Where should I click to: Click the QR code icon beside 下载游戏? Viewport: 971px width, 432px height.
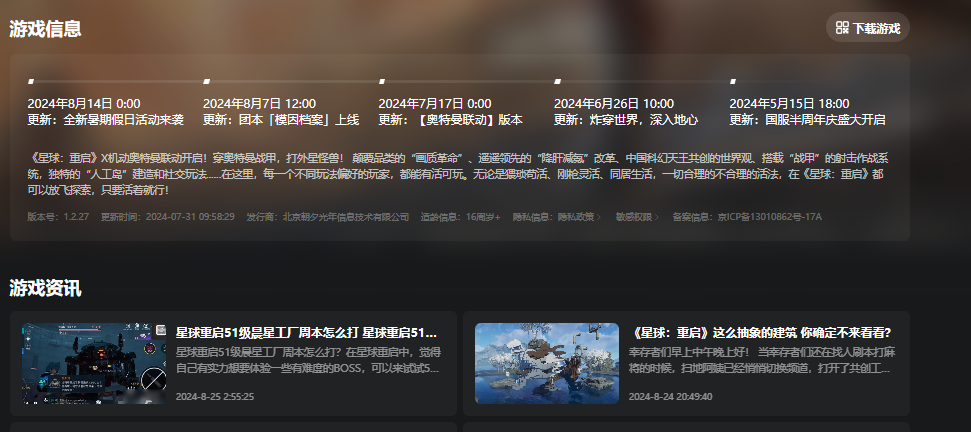[x=842, y=28]
